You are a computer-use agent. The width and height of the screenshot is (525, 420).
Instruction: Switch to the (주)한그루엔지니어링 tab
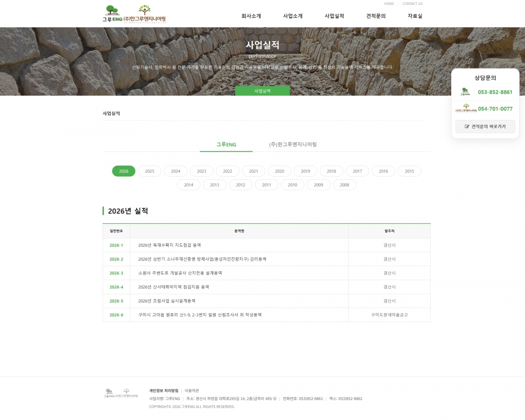point(293,145)
